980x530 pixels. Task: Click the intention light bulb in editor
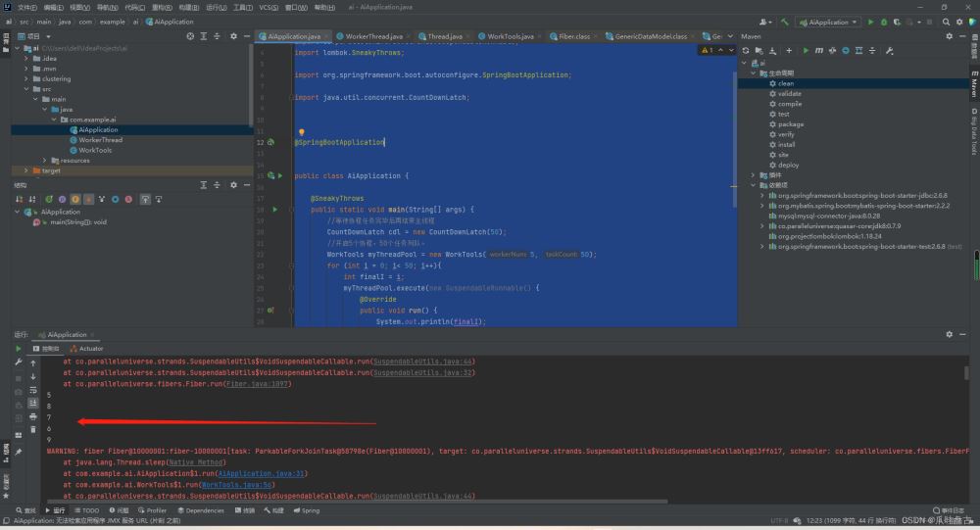(x=301, y=132)
